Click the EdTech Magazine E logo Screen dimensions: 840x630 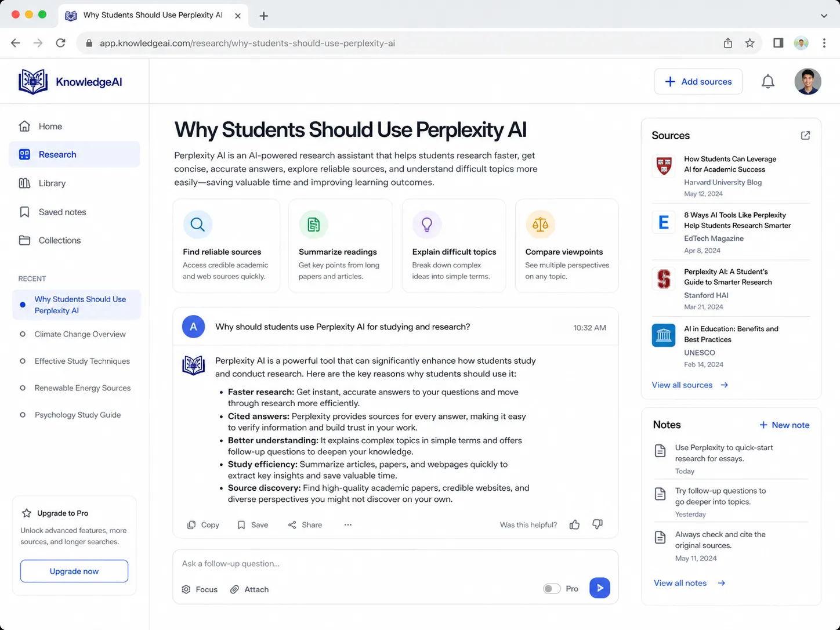point(664,222)
